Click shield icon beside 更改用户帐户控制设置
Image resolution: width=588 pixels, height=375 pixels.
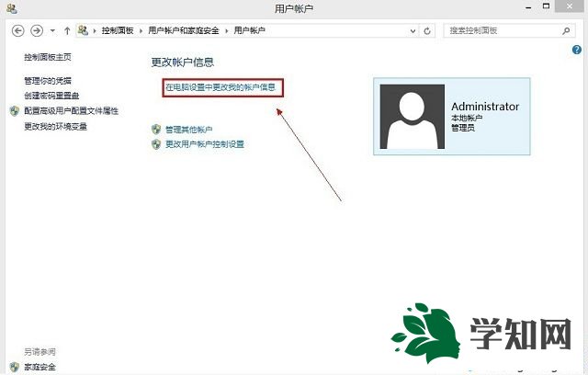pyautogui.click(x=156, y=144)
